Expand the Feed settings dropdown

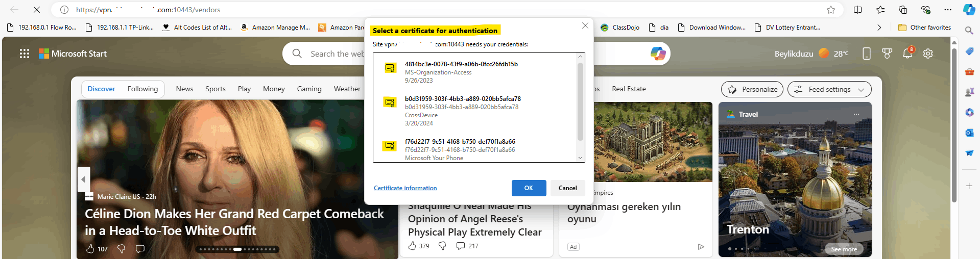click(x=829, y=89)
